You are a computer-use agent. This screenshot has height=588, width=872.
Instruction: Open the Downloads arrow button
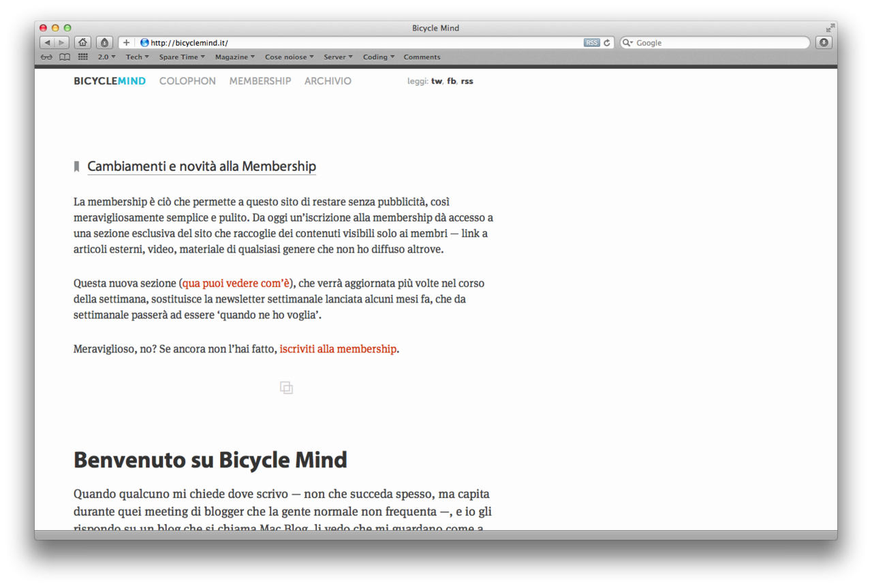(x=824, y=43)
